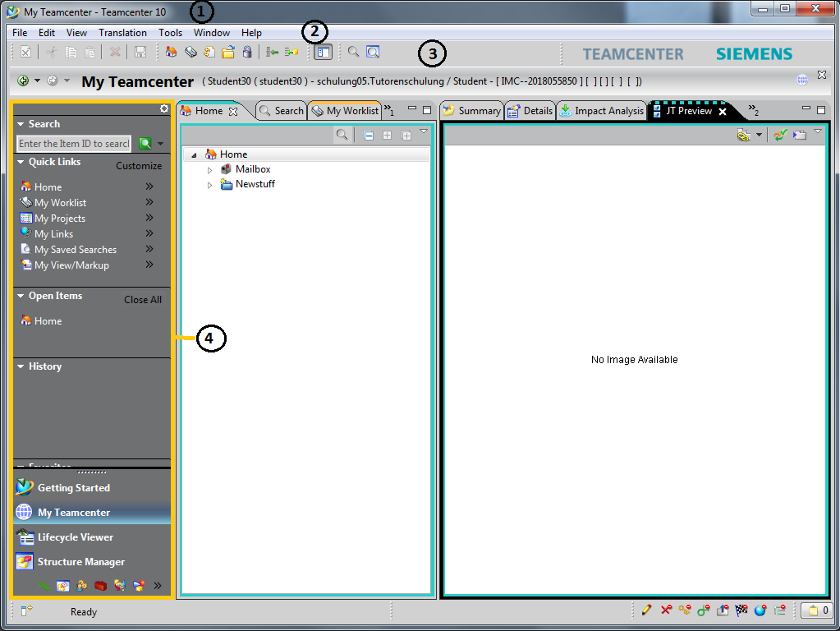Image resolution: width=840 pixels, height=631 pixels.
Task: Click Close All in Open Items
Action: pyautogui.click(x=143, y=300)
